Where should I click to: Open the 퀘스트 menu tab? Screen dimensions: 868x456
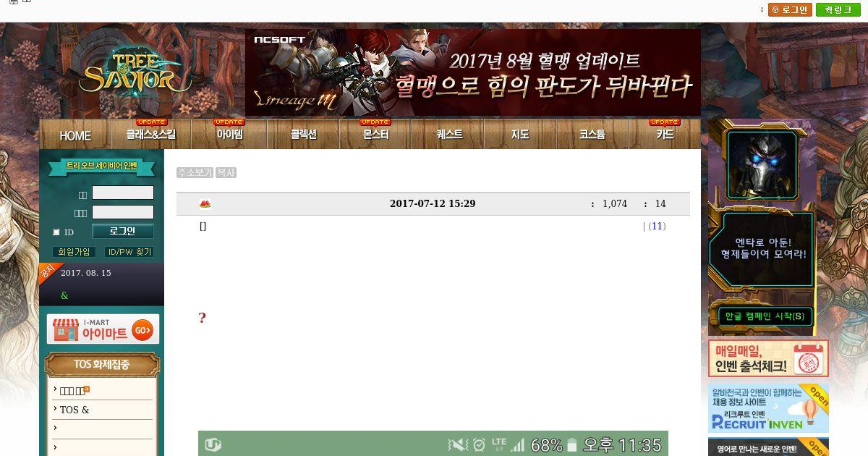pos(448,135)
